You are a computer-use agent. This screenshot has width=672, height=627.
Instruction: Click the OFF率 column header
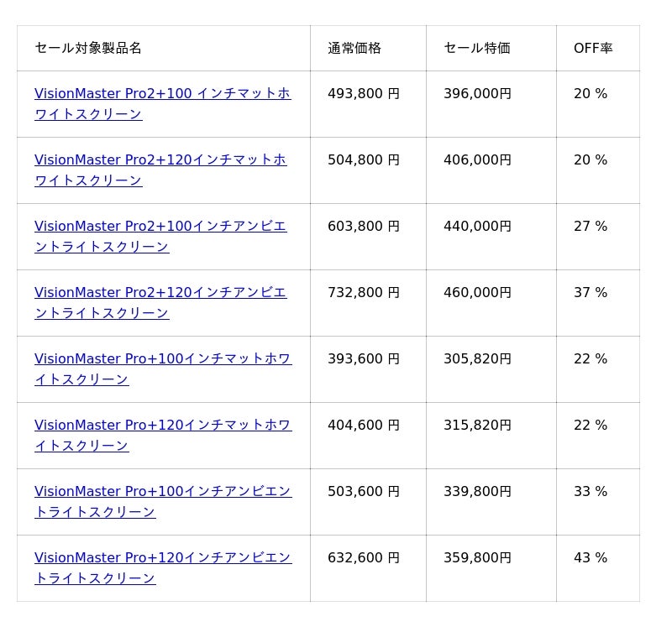pyautogui.click(x=593, y=49)
